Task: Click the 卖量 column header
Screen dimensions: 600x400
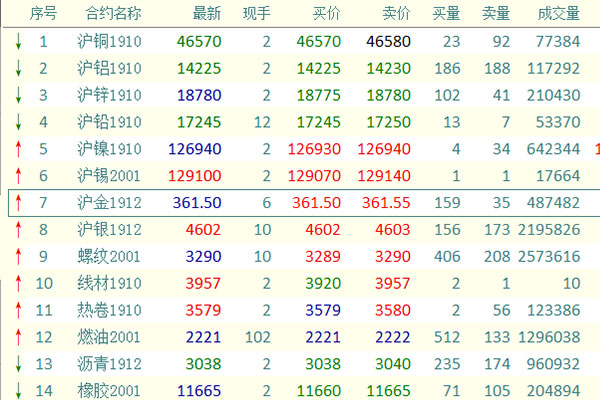Action: [496, 14]
